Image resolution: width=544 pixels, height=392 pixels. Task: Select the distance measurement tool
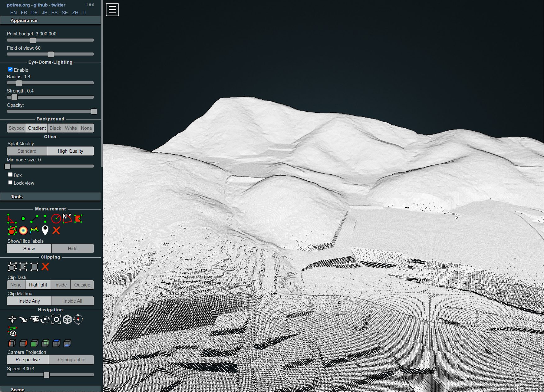34,219
